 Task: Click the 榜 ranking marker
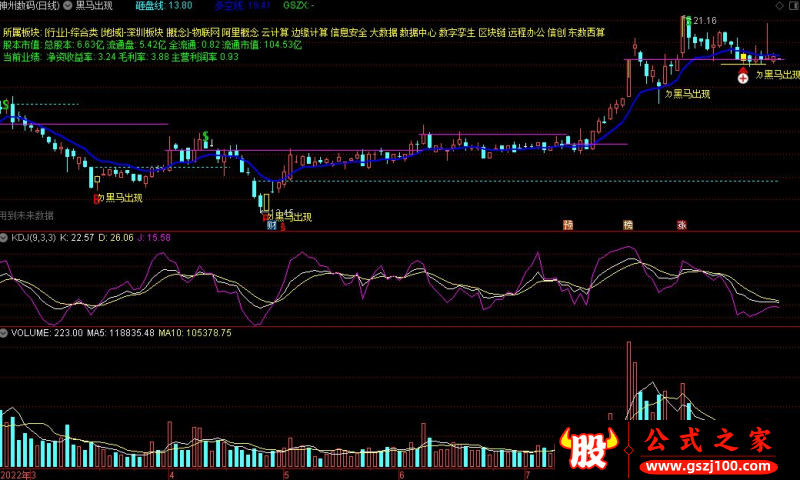pos(628,225)
